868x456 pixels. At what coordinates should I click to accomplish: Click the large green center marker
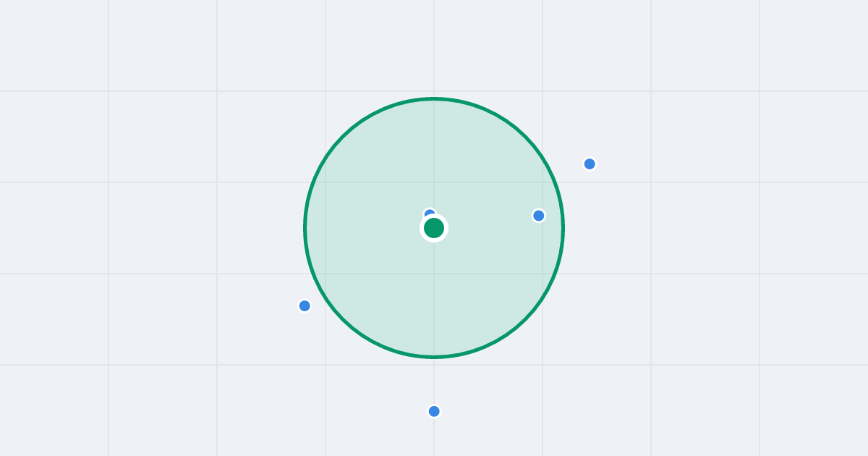tap(434, 228)
